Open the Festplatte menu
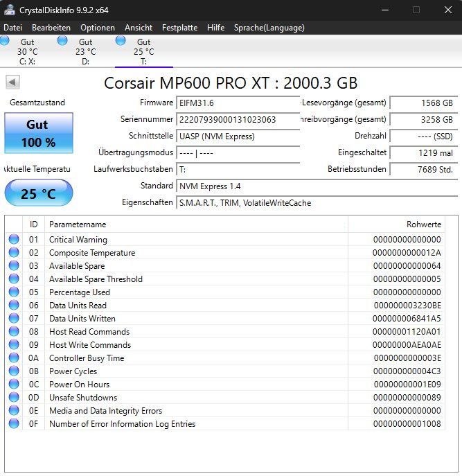 click(x=179, y=28)
